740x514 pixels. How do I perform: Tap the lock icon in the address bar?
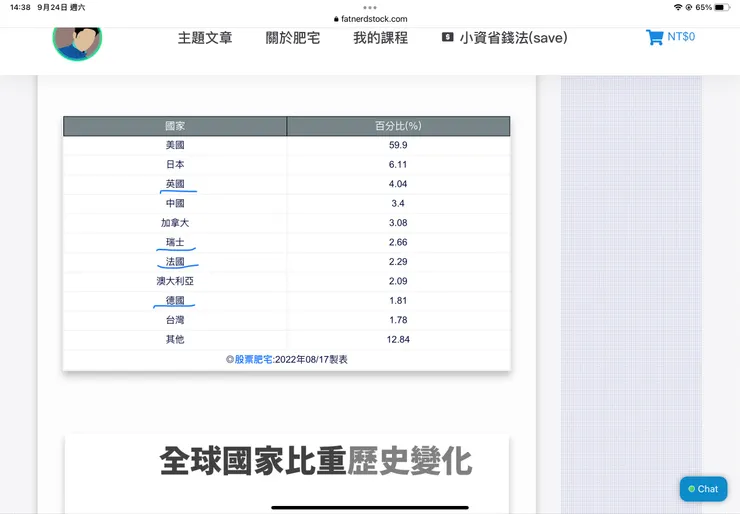(x=336, y=19)
